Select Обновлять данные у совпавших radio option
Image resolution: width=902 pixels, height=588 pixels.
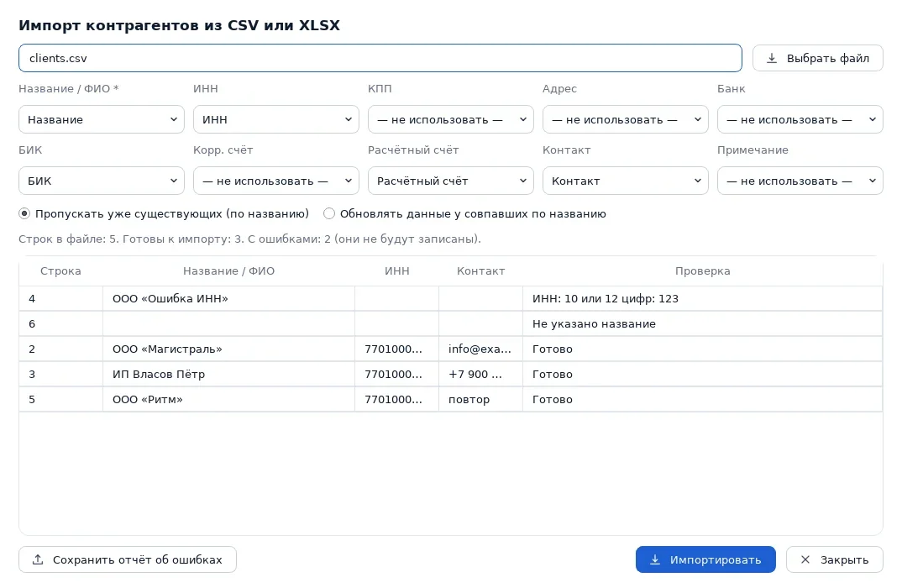[x=329, y=213]
